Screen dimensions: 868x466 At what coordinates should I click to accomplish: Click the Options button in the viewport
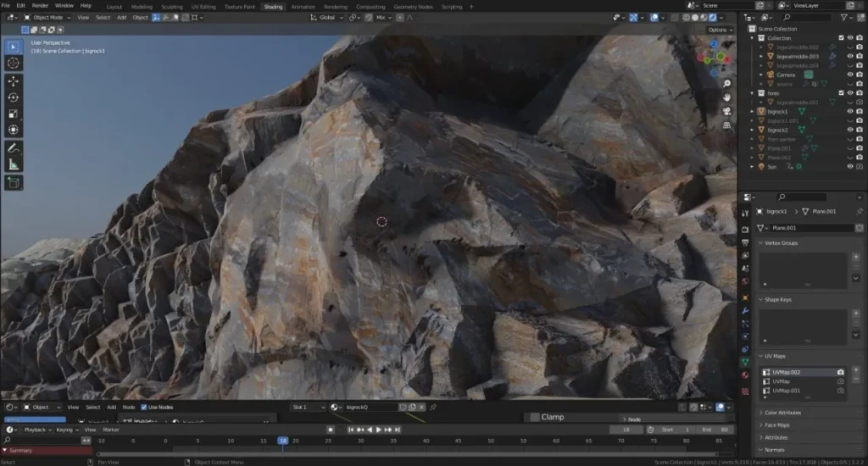(720, 30)
